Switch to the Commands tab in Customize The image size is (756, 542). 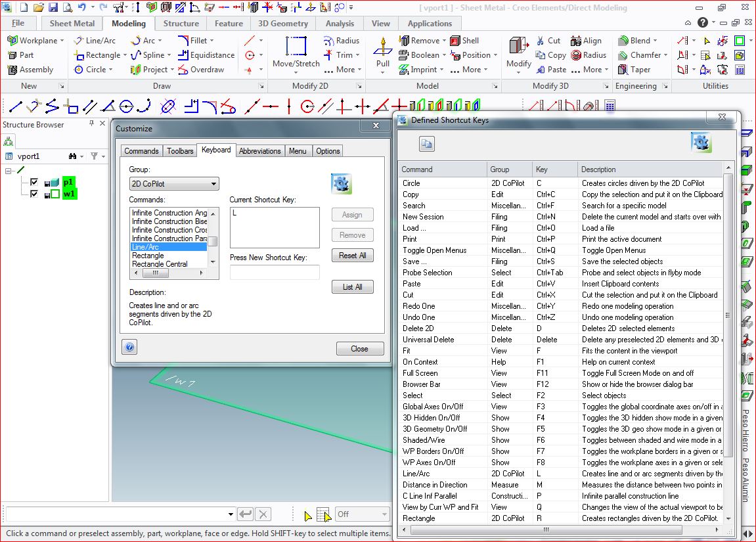coord(141,151)
